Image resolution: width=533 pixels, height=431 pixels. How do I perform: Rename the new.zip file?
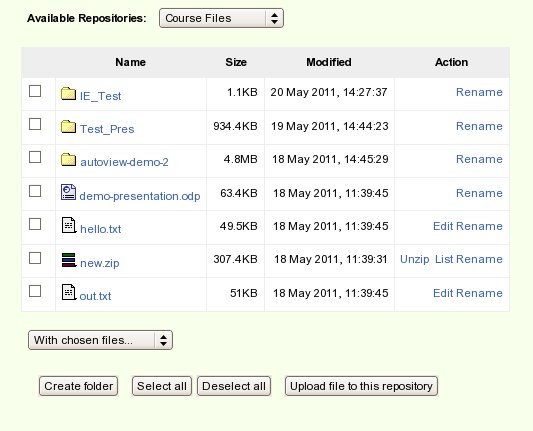tap(479, 259)
